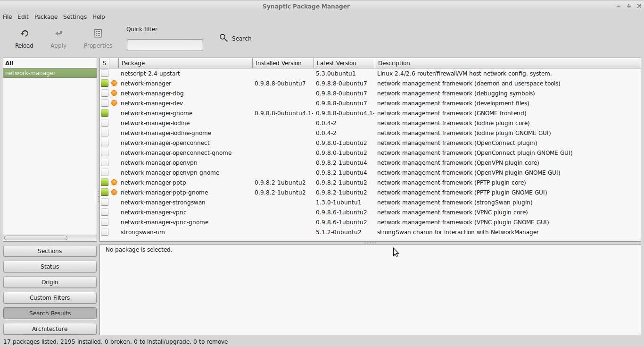Screen dimensions: 644x347
Task: Show the Sections filter view
Action: point(50,251)
